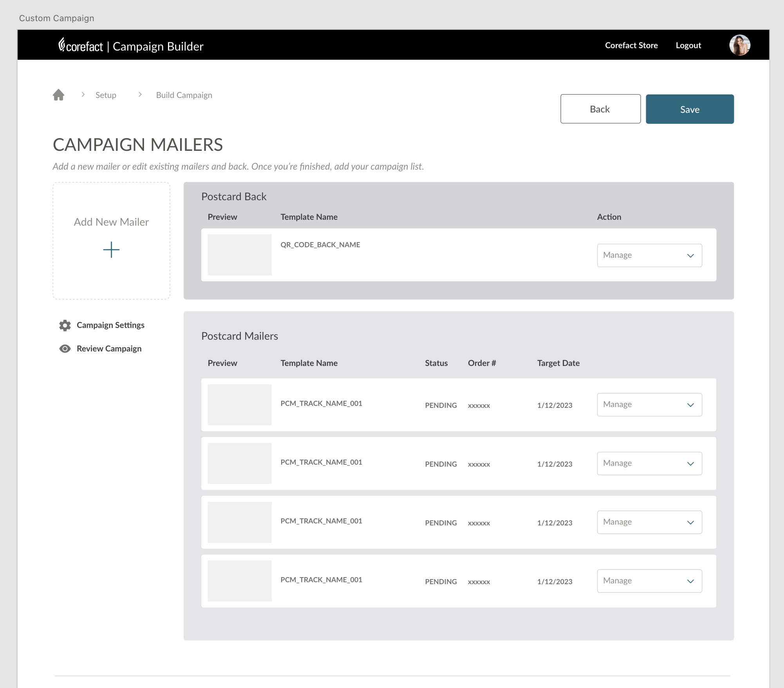Click chevron arrow before Build Campaign breadcrumb
The height and width of the screenshot is (688, 784).
(140, 95)
